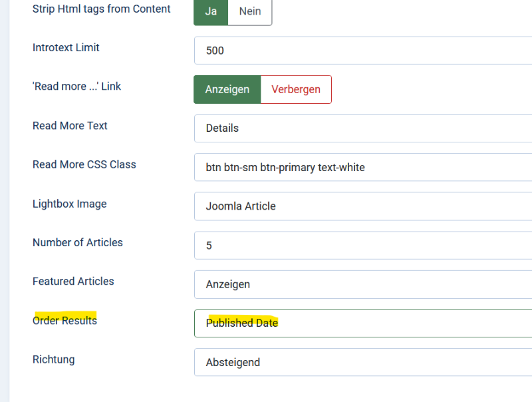Screen dimensions: 532x402
Task: Click the Read More CSS Class label
Action: (84, 164)
